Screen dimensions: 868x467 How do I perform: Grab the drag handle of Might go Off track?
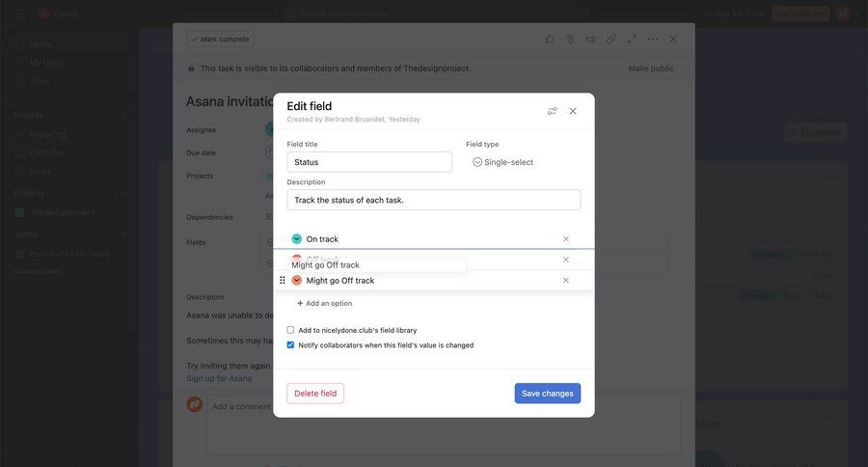[x=283, y=281]
